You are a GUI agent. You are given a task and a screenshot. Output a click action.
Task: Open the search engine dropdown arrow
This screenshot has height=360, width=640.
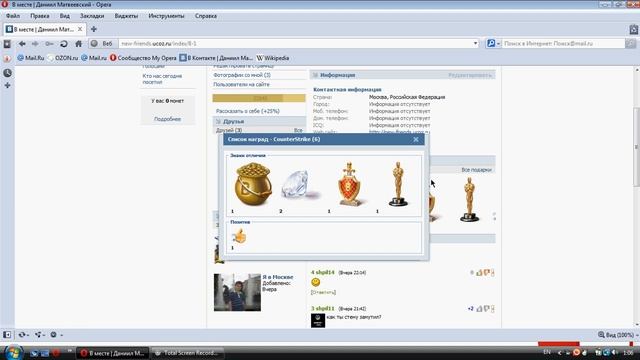(498, 44)
